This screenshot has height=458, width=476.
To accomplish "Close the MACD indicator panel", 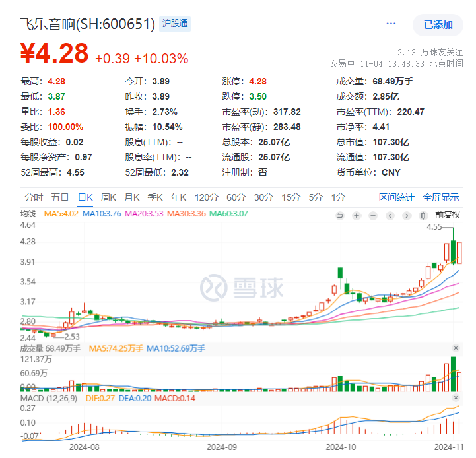I will [456, 397].
